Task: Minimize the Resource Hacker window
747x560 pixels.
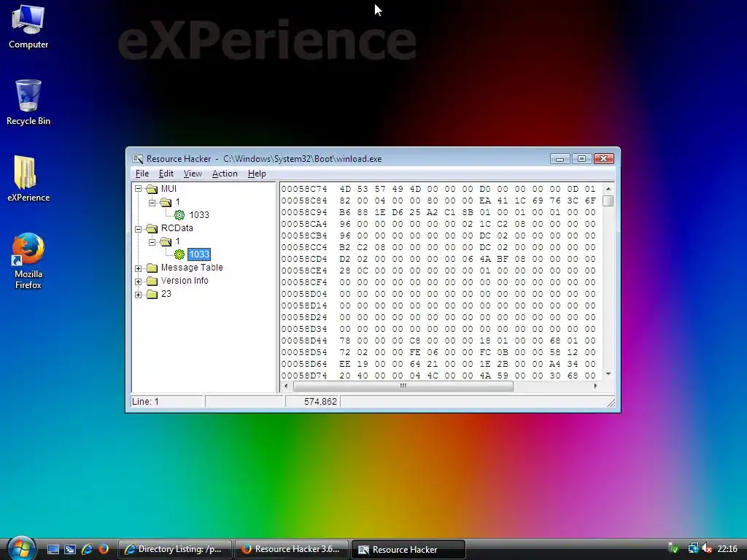Action: (560, 158)
